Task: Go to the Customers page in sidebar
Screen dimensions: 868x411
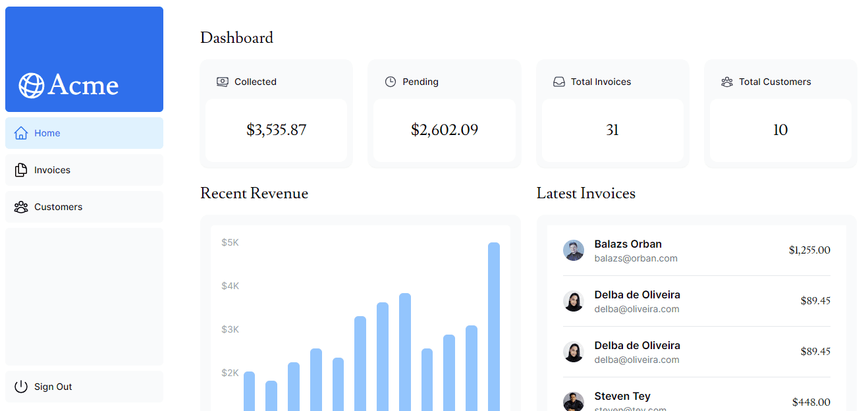Action: (x=58, y=207)
